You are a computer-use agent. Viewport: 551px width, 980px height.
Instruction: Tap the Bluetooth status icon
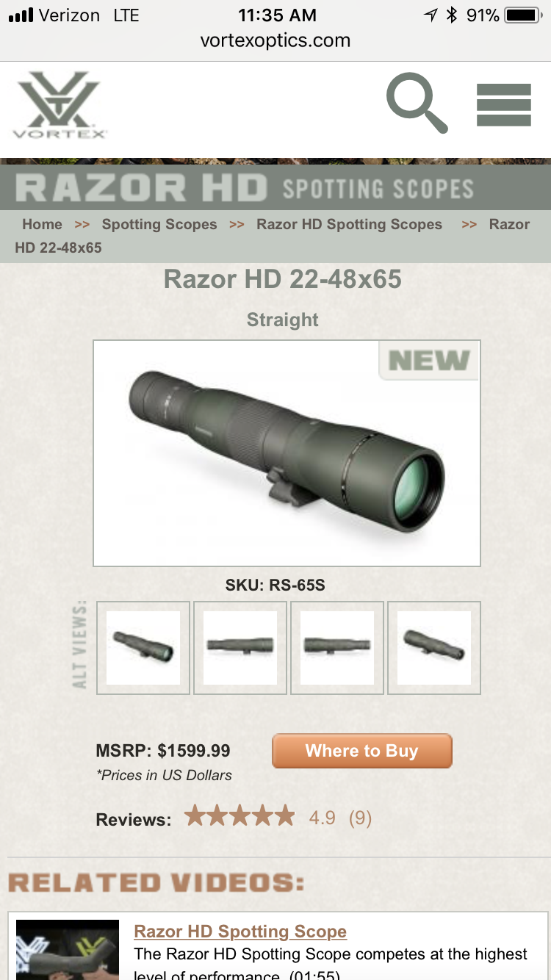[x=453, y=15]
